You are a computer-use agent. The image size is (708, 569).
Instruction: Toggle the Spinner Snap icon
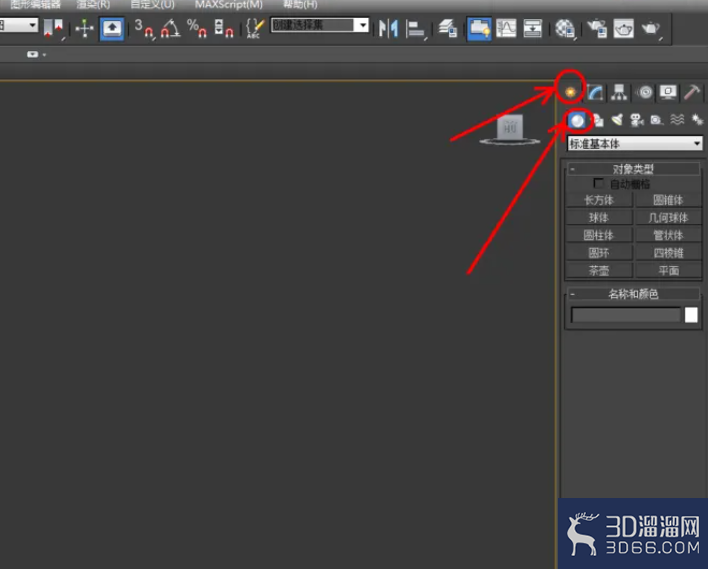pos(224,28)
